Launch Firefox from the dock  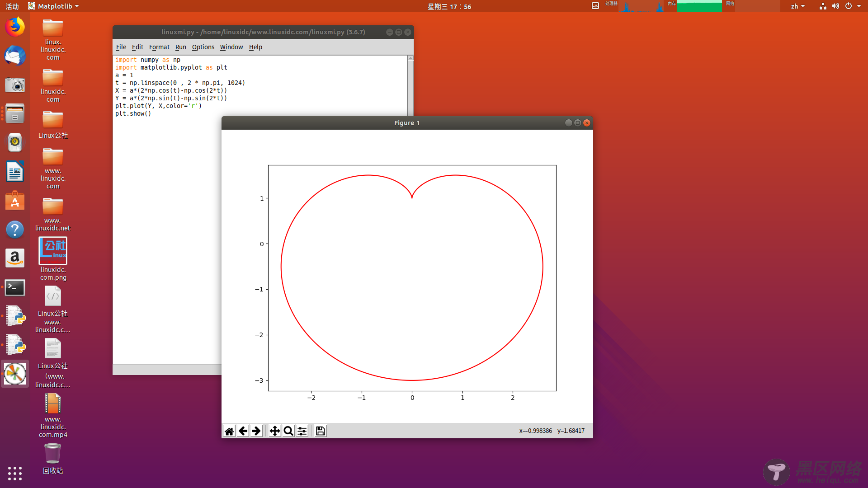coord(15,27)
